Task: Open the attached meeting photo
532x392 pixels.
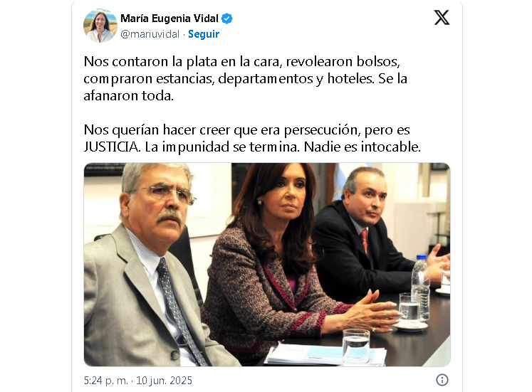Action: coord(267,265)
